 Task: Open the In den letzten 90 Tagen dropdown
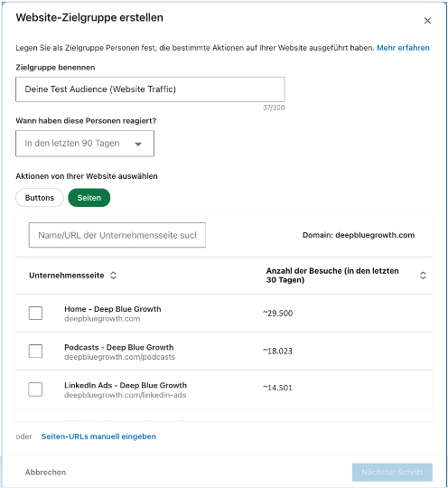[85, 144]
